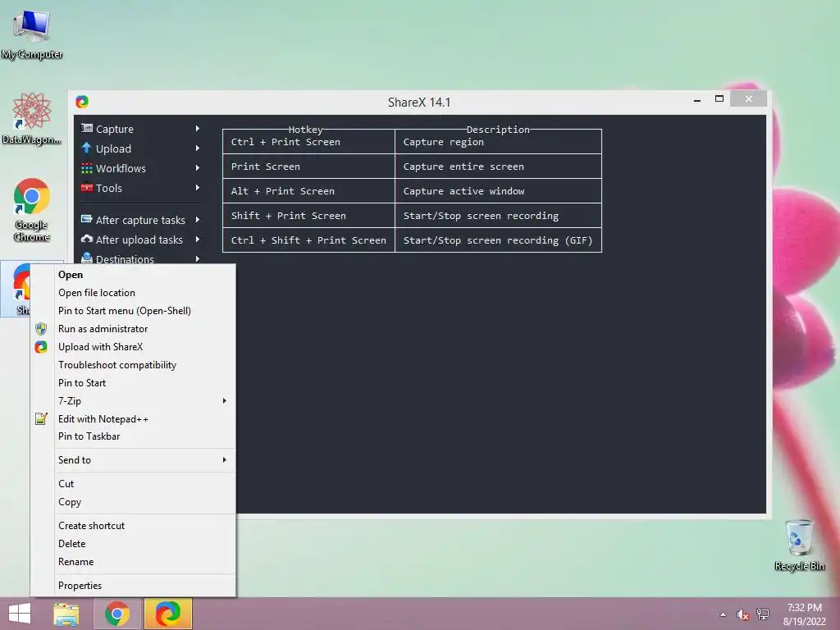840x630 pixels.
Task: Click the 'Ctrl + Print Screen' hotkey cell
Action: 308,142
